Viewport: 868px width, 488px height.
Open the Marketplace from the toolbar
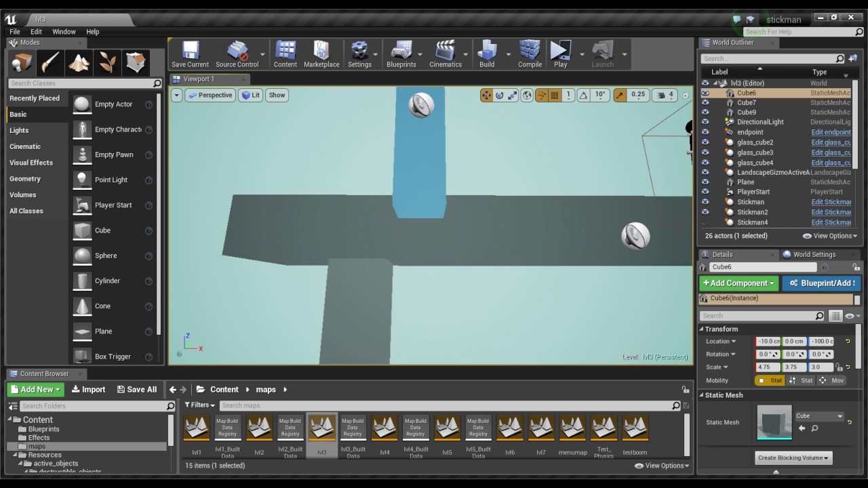click(321, 54)
